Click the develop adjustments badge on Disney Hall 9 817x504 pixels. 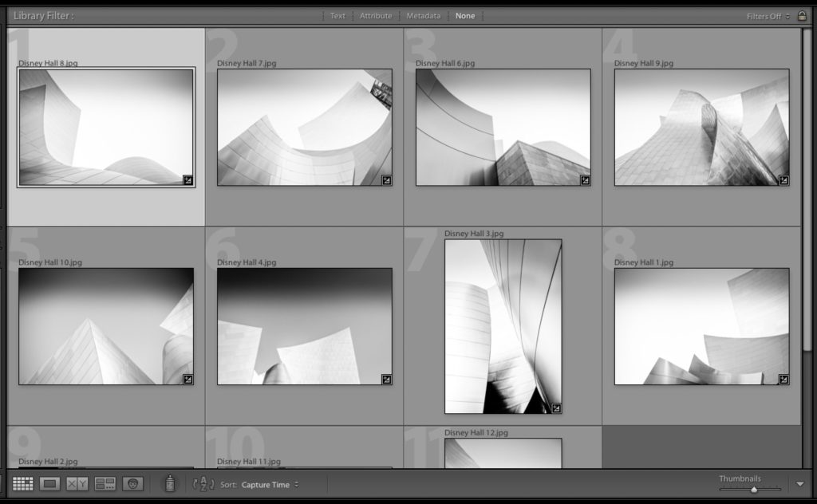(783, 181)
